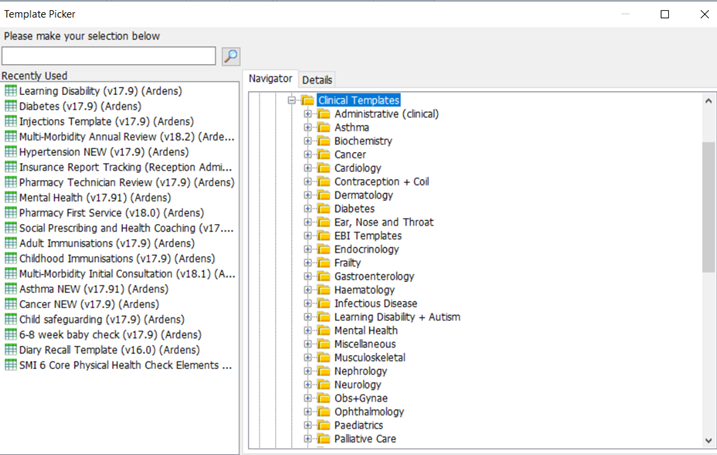Maximize the Template Picker window
This screenshot has width=717, height=455.
[665, 14]
